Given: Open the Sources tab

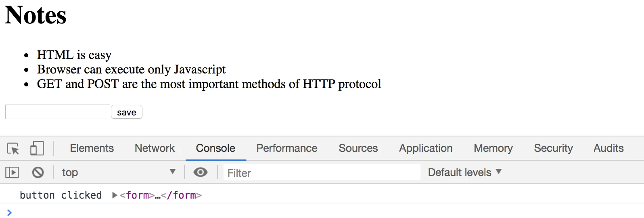Looking at the screenshot, I should click(x=358, y=148).
